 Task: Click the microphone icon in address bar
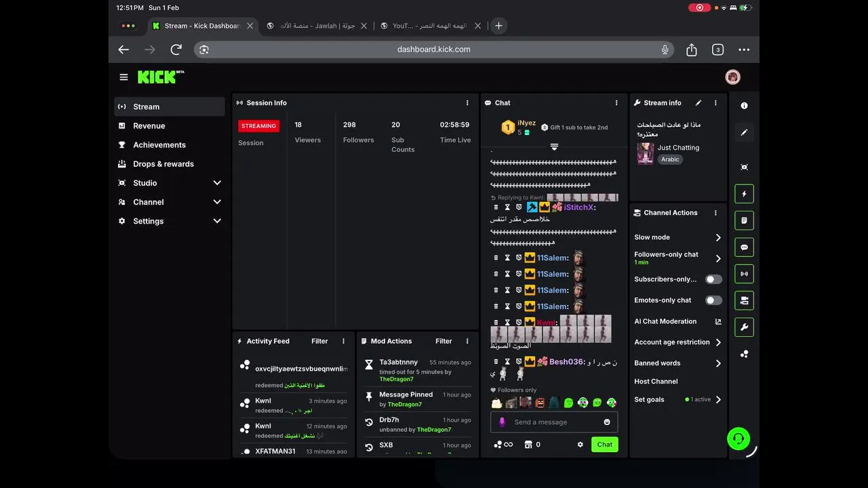pos(665,49)
